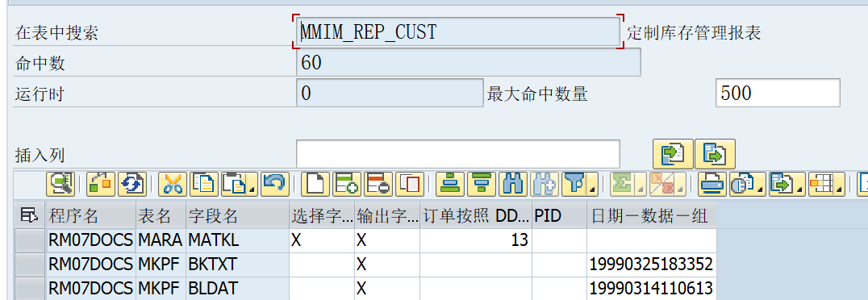
Task: Click the date cell 19990325183352
Action: (652, 265)
